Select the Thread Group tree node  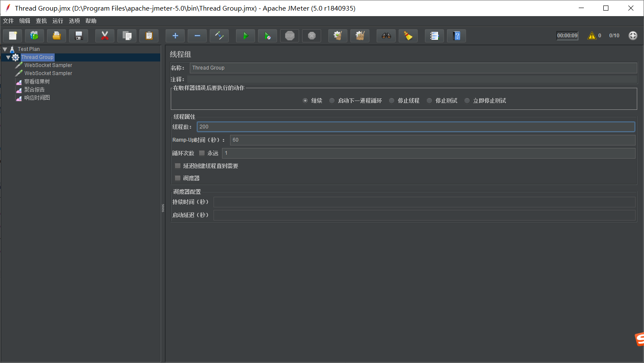(x=37, y=57)
